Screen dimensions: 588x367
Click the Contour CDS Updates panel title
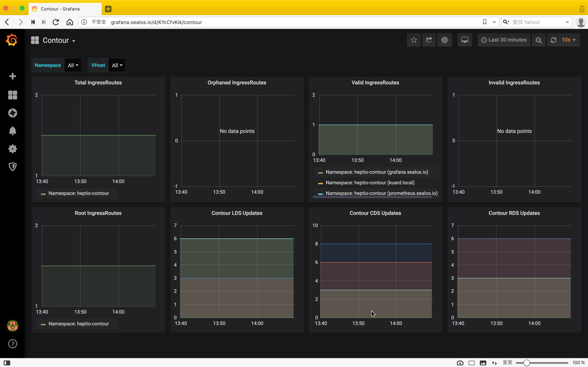click(375, 213)
